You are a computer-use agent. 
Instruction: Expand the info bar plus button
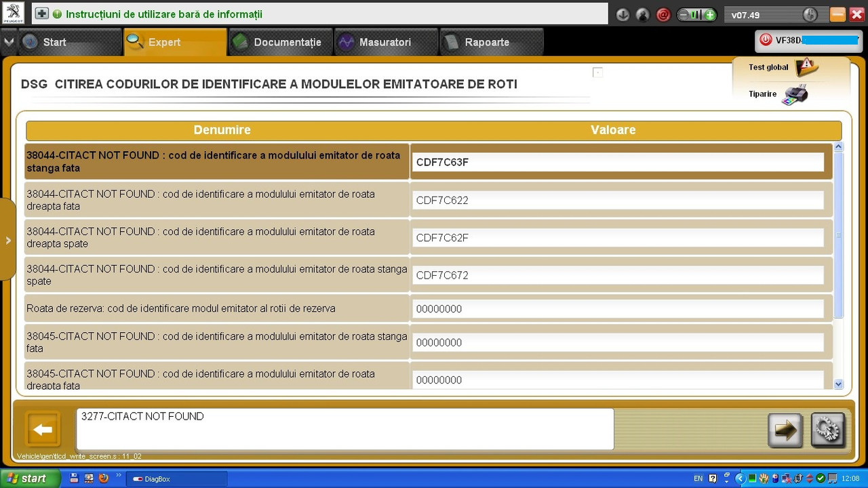(x=42, y=14)
